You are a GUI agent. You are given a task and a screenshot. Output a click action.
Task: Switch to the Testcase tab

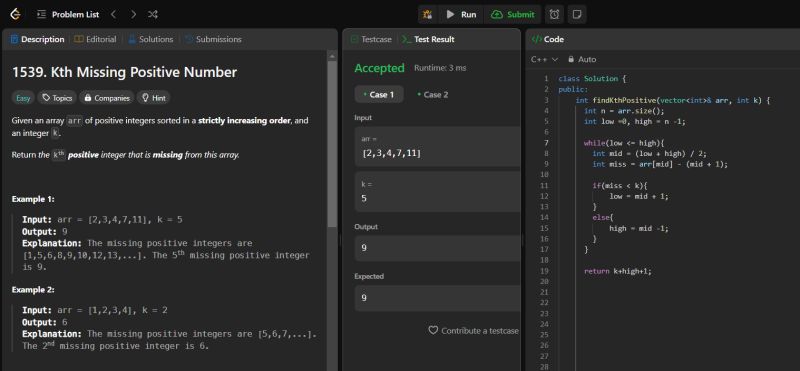[371, 39]
